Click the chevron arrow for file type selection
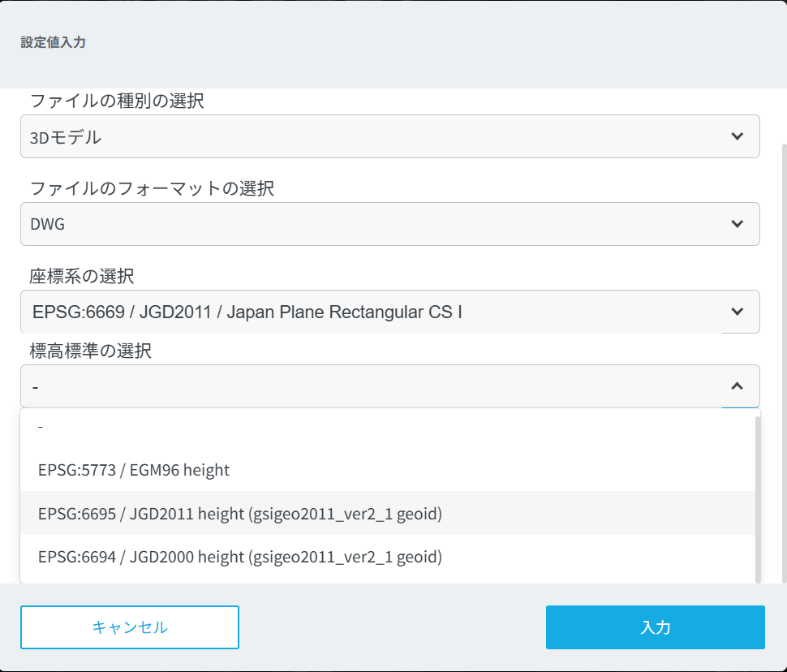Image resolution: width=787 pixels, height=672 pixels. [x=737, y=136]
